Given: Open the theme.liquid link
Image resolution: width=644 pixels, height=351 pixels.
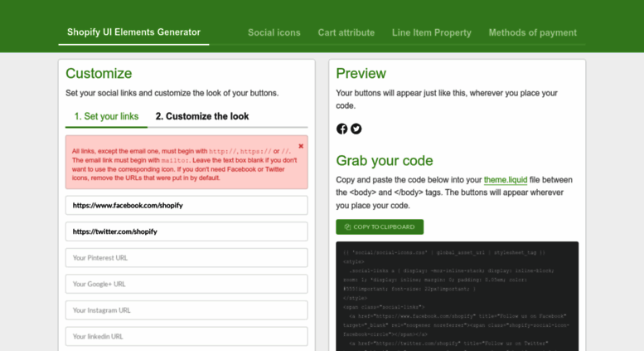Looking at the screenshot, I should (506, 179).
